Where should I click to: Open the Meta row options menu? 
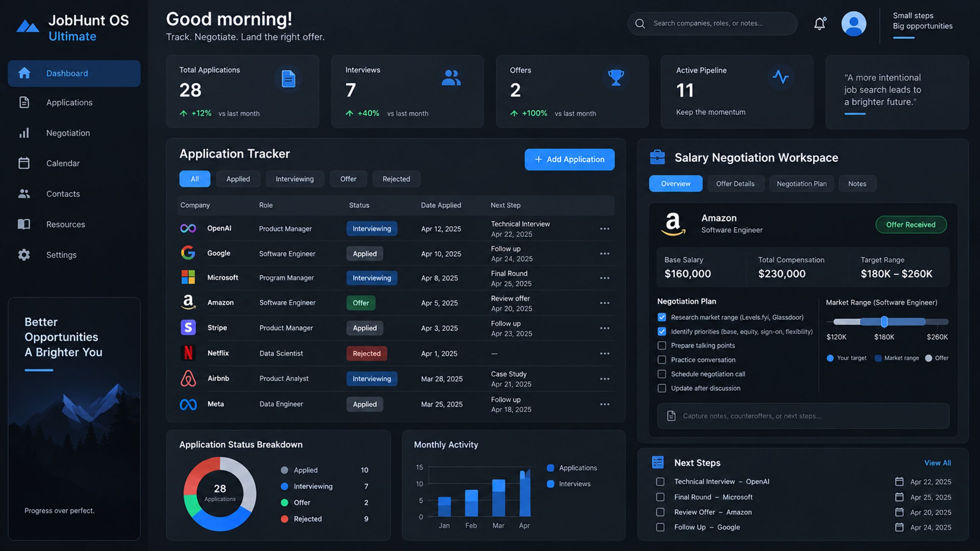click(x=605, y=404)
